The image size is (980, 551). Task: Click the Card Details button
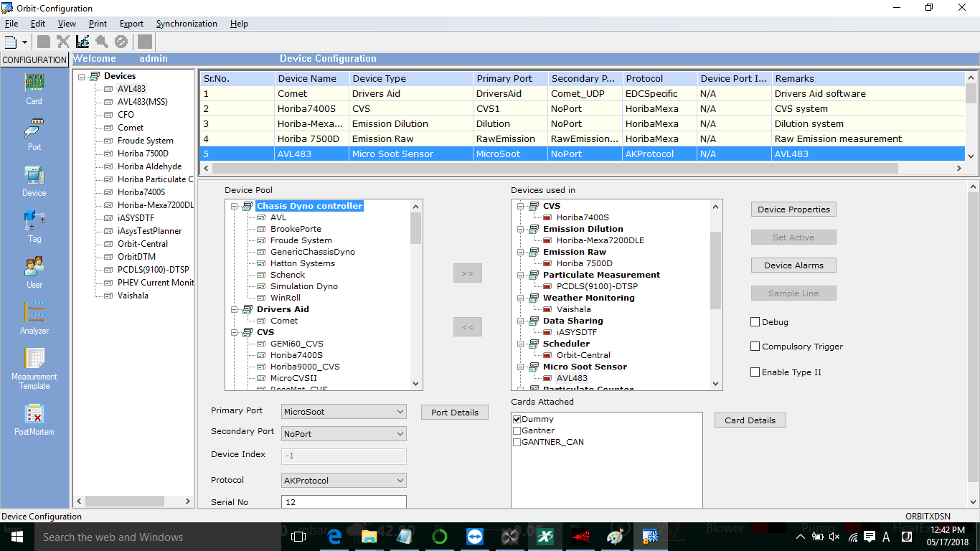tap(750, 420)
